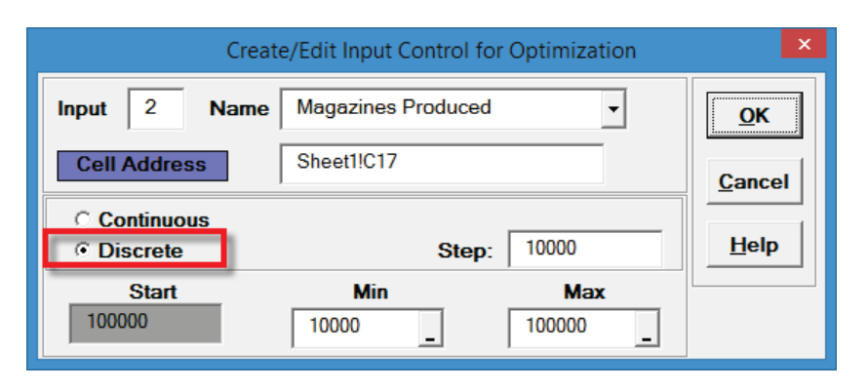Close the Input Control dialog window
The height and width of the screenshot is (390, 868).
tap(805, 45)
